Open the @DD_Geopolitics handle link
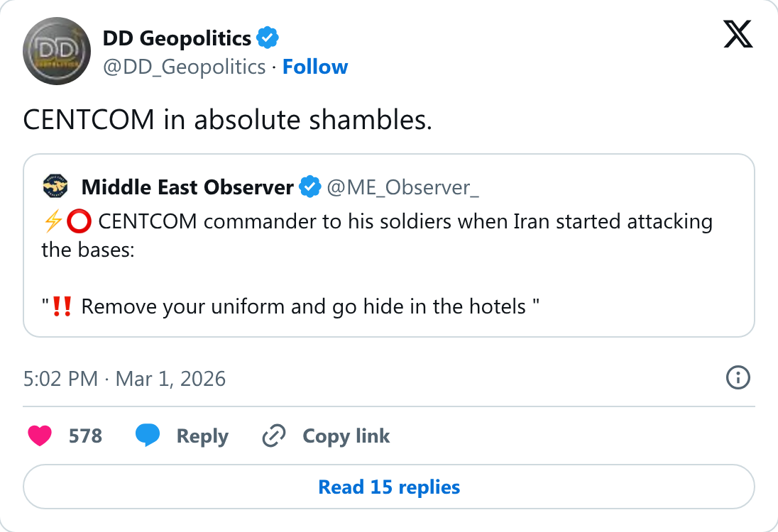 184,67
